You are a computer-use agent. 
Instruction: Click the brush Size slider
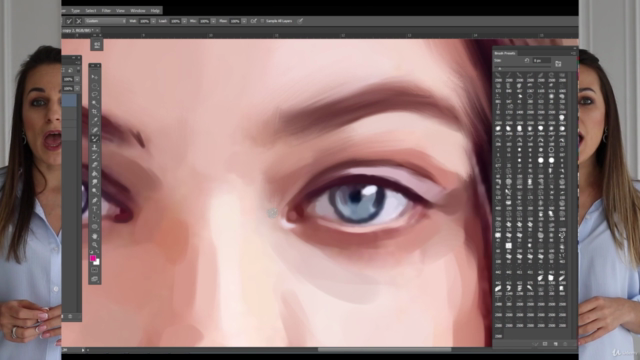(x=522, y=69)
